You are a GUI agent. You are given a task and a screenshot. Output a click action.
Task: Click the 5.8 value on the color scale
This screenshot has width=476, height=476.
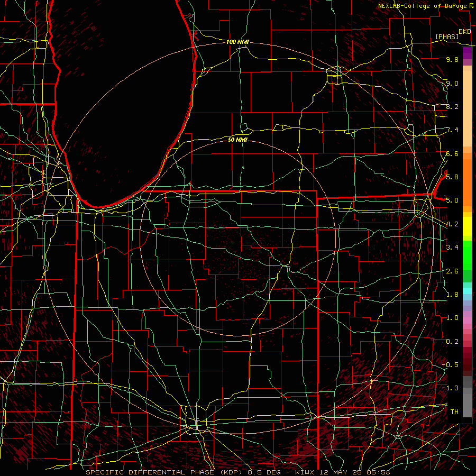pyautogui.click(x=452, y=177)
